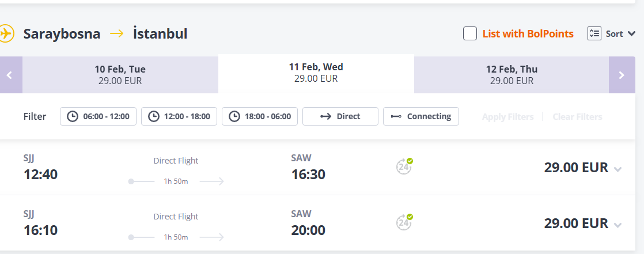The image size is (644, 254).
Task: Click the yellow arrow between Saraybosna and İstanbul
Action: tap(116, 33)
